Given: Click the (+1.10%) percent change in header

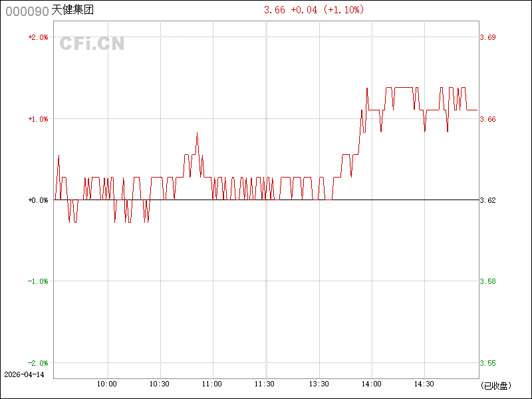Looking at the screenshot, I should click(344, 10).
